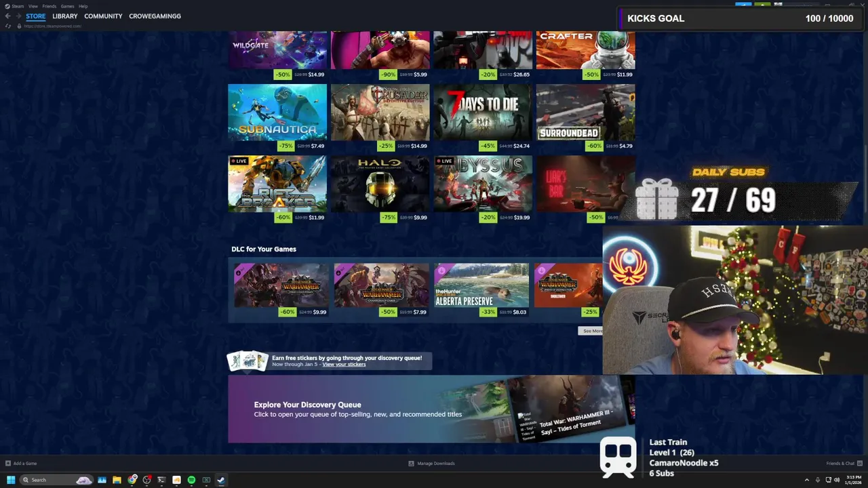Click Manage Downloads label
Viewport: 868px width, 488px height.
[436, 464]
